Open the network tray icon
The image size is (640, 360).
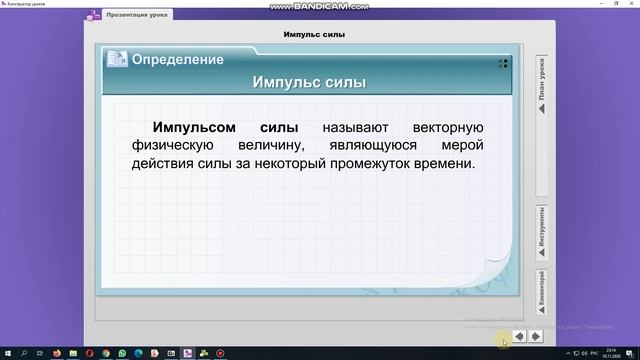pyautogui.click(x=576, y=353)
